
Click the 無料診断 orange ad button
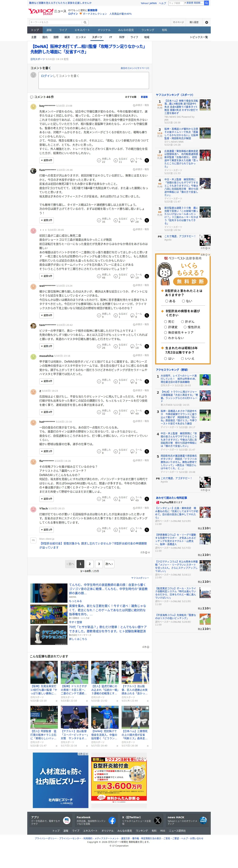(191, 281)
